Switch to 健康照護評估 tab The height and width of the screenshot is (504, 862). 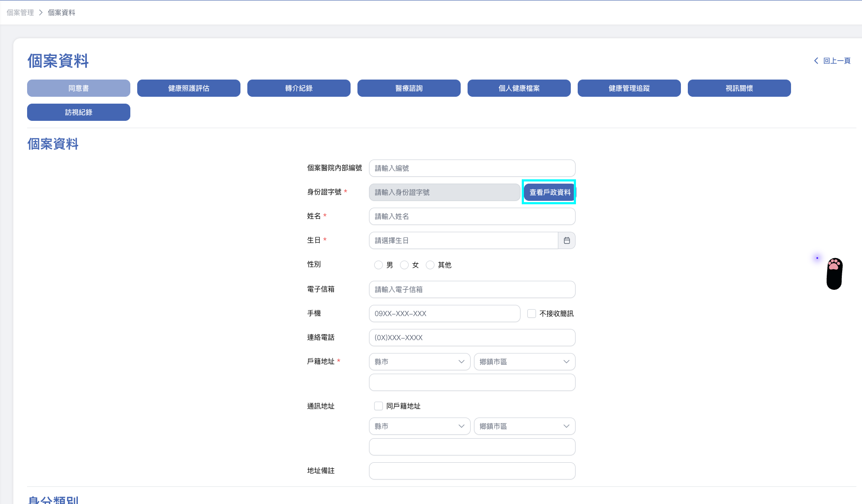pos(189,88)
